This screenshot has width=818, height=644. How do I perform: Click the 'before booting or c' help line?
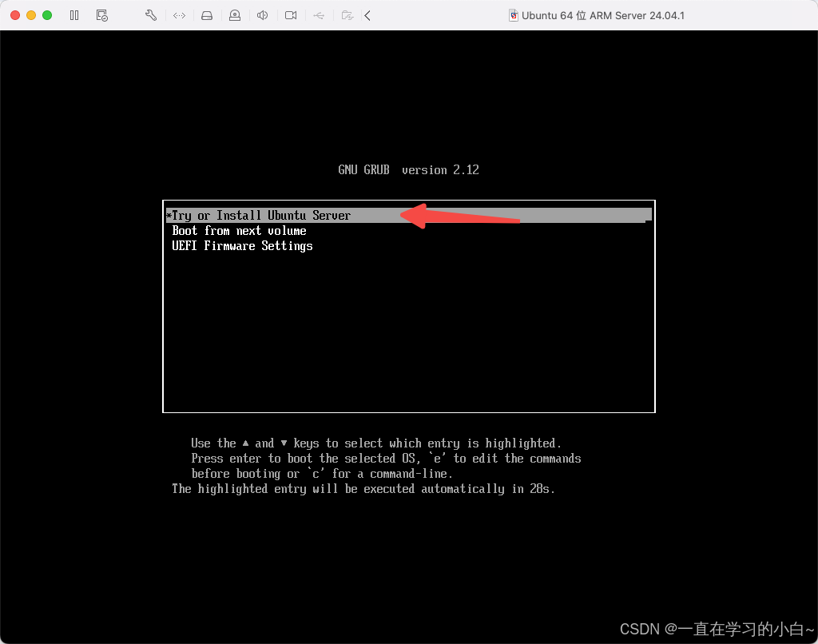tap(322, 474)
